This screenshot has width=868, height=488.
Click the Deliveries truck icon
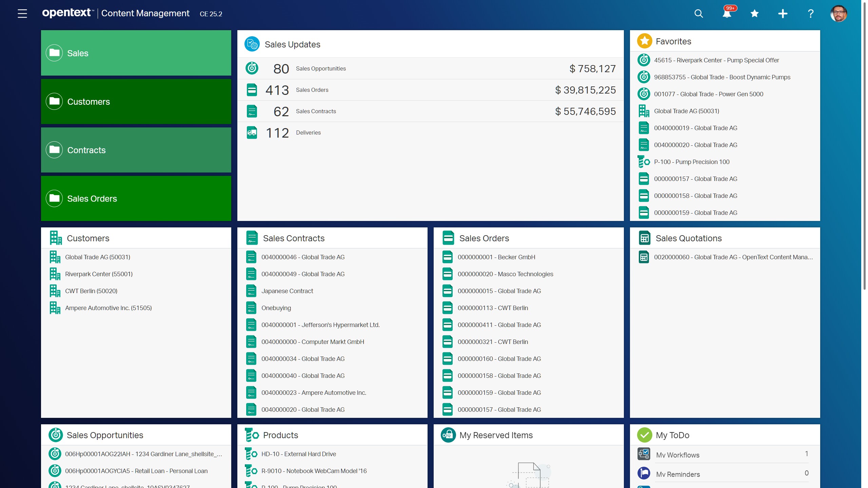[x=252, y=133]
